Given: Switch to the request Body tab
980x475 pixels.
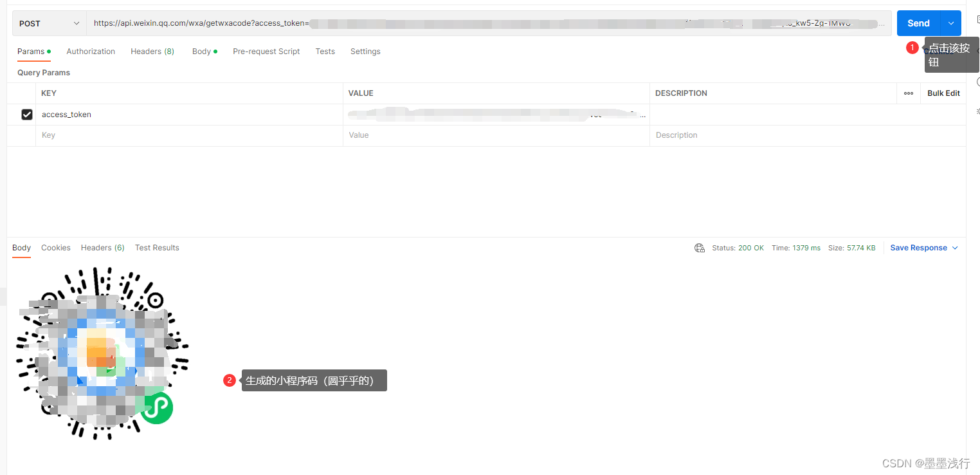Looking at the screenshot, I should (204, 51).
